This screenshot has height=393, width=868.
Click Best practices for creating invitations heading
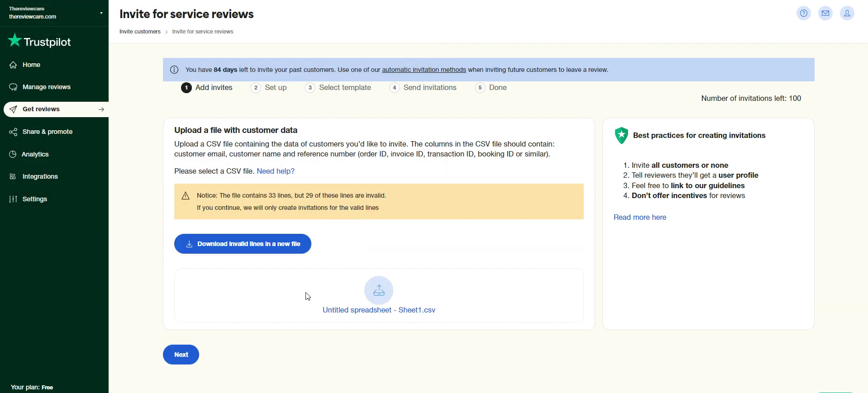pyautogui.click(x=699, y=135)
